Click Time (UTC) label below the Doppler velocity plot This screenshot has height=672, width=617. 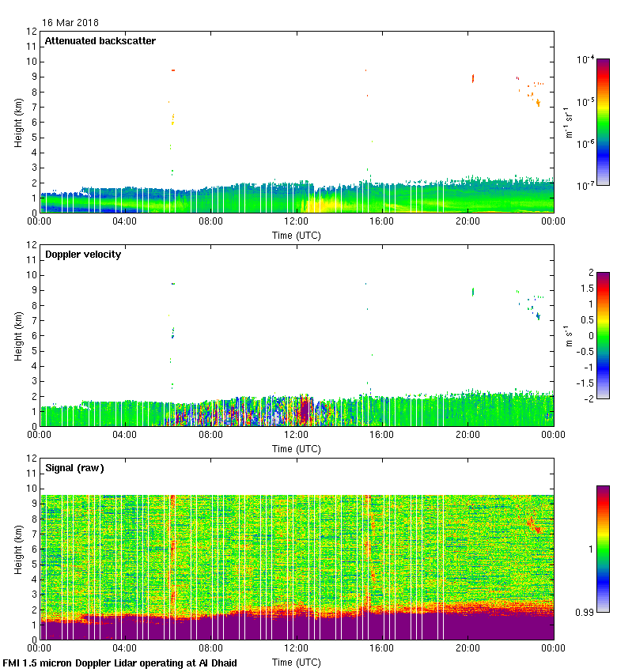click(x=297, y=448)
